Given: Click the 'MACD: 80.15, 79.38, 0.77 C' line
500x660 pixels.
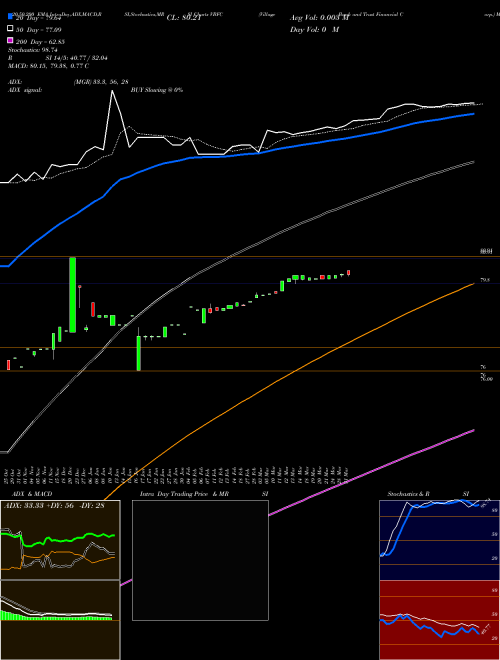Looking at the screenshot, I should pyautogui.click(x=48, y=66).
